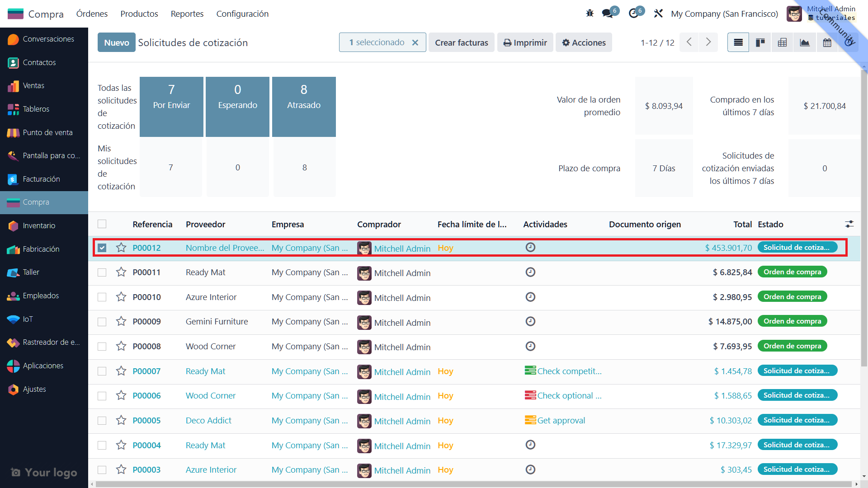The height and width of the screenshot is (488, 868).
Task: Open the Acciones dropdown
Action: point(584,42)
